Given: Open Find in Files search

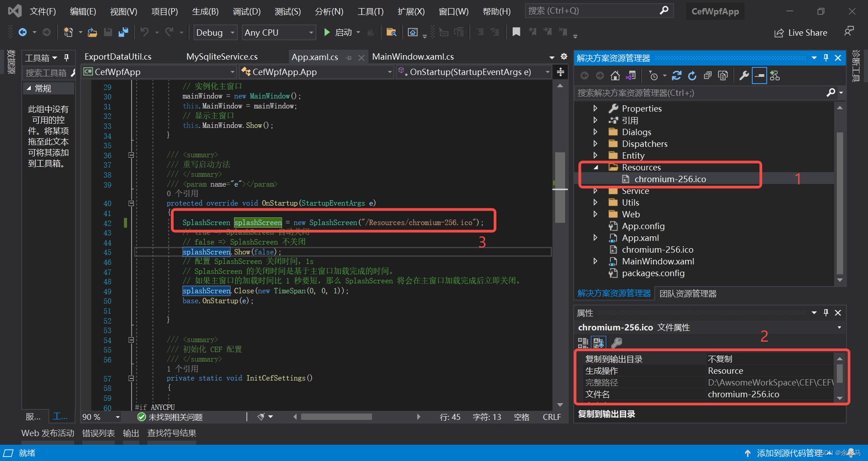Looking at the screenshot, I should (x=392, y=32).
